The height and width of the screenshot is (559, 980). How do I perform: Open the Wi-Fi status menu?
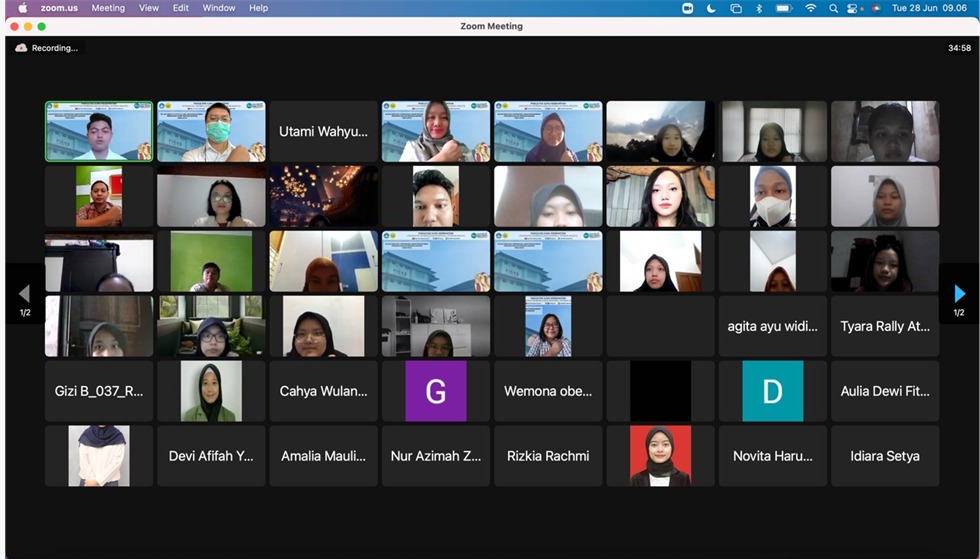pyautogui.click(x=810, y=8)
